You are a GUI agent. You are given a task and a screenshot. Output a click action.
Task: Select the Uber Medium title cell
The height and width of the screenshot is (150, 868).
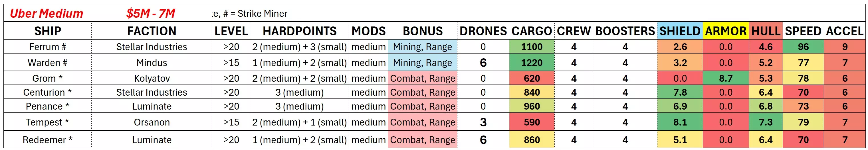[x=47, y=13]
